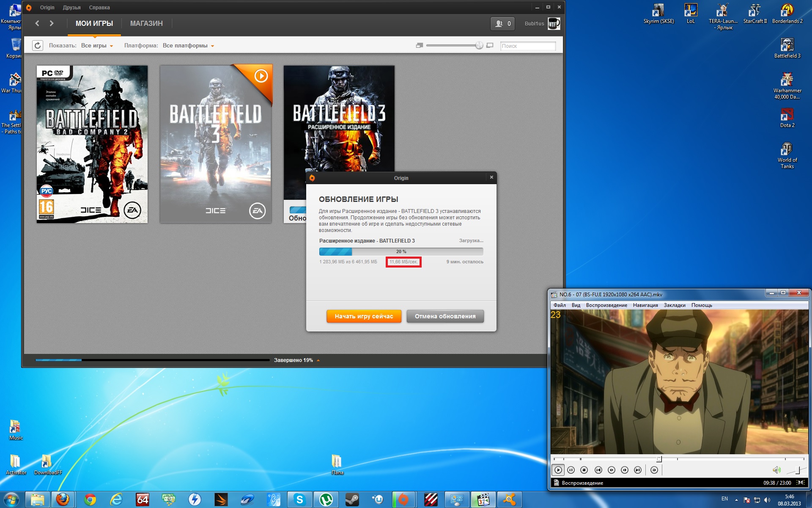812x508 pixels.
Task: Open Steam from the taskbar
Action: [352, 500]
